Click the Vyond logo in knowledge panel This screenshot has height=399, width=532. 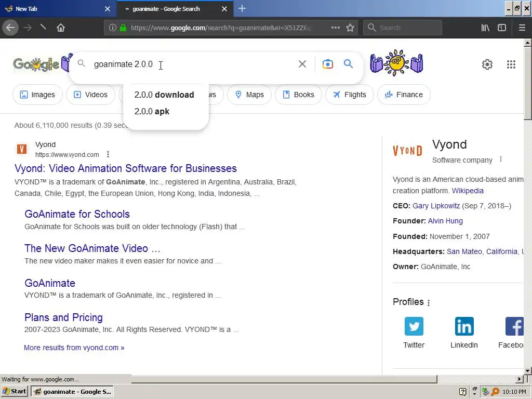click(407, 150)
